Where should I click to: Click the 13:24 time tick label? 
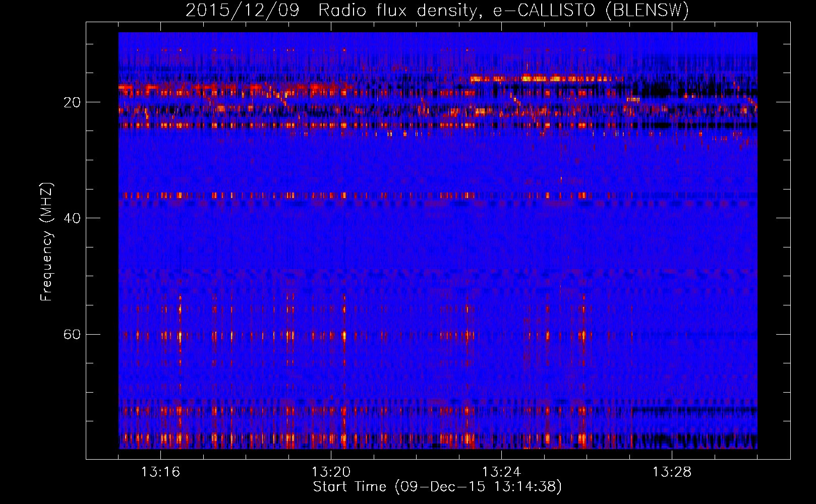(501, 472)
